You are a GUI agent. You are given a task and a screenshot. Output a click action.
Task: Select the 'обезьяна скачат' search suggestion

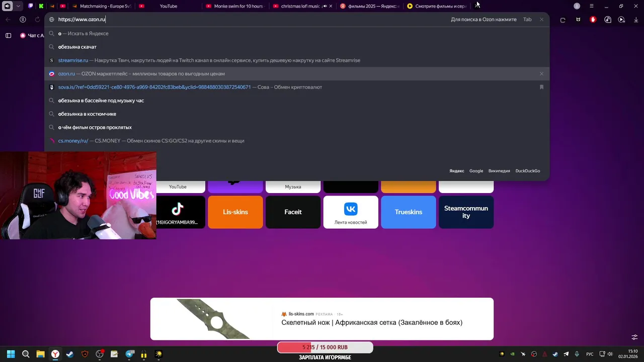point(297,47)
